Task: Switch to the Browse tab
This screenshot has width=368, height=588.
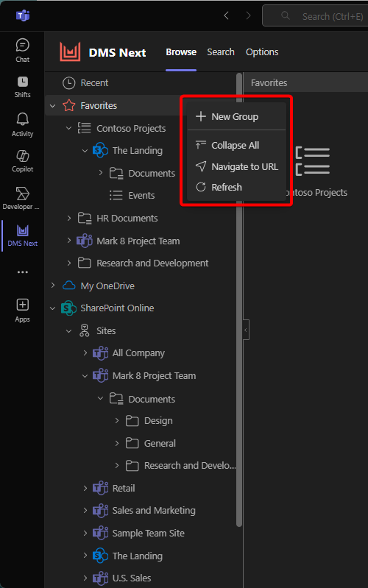Action: pos(181,52)
